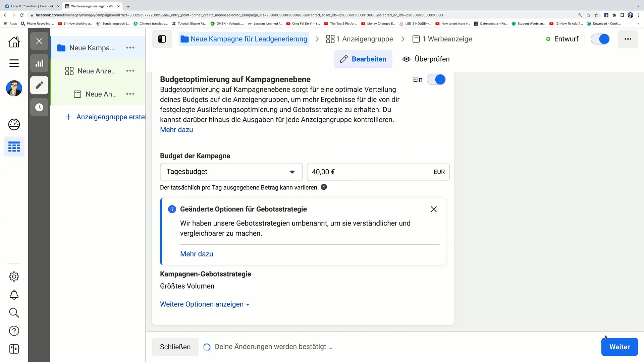Open the browser tab list dropdown arrow
This screenshot has height=362, width=644.
pyautogui.click(x=638, y=6)
